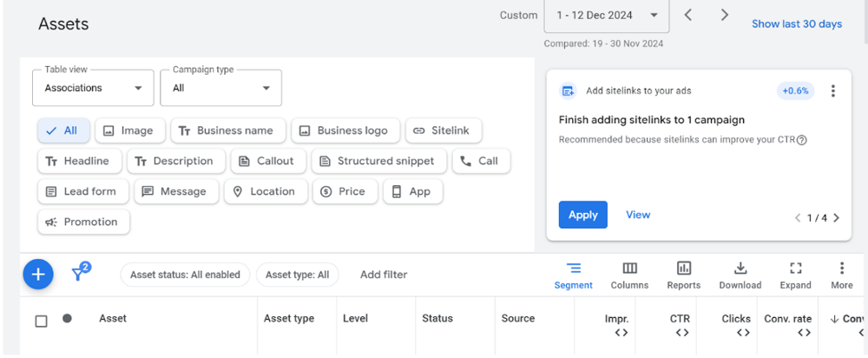Sort by Status column header
The image size is (868, 358).
click(x=437, y=318)
